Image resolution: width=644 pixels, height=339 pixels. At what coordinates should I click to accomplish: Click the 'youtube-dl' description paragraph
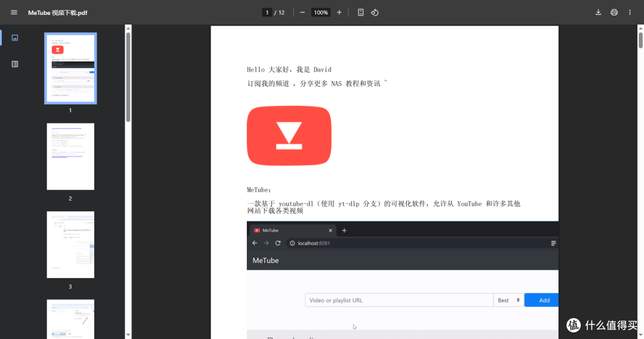[x=383, y=207]
